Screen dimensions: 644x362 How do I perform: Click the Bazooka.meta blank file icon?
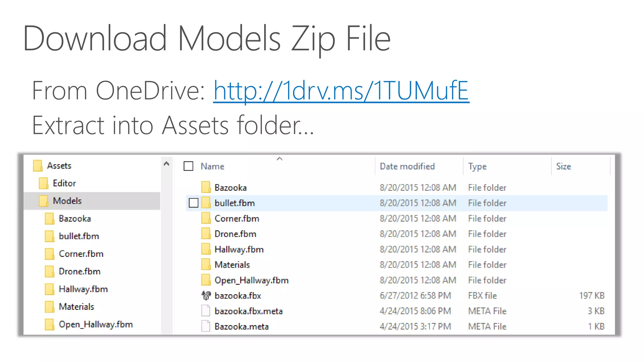point(206,326)
